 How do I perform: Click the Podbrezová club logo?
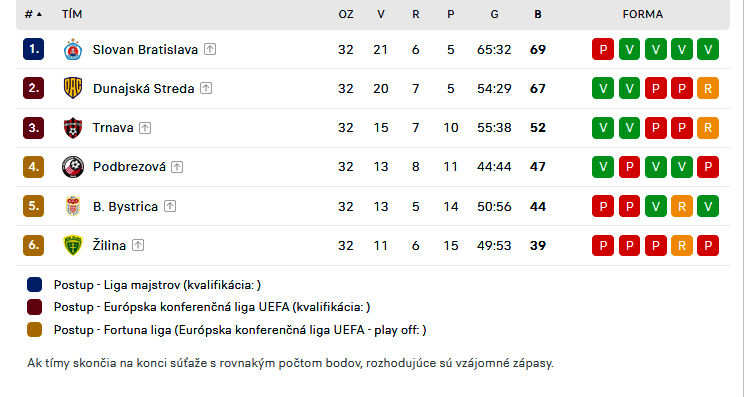click(73, 167)
